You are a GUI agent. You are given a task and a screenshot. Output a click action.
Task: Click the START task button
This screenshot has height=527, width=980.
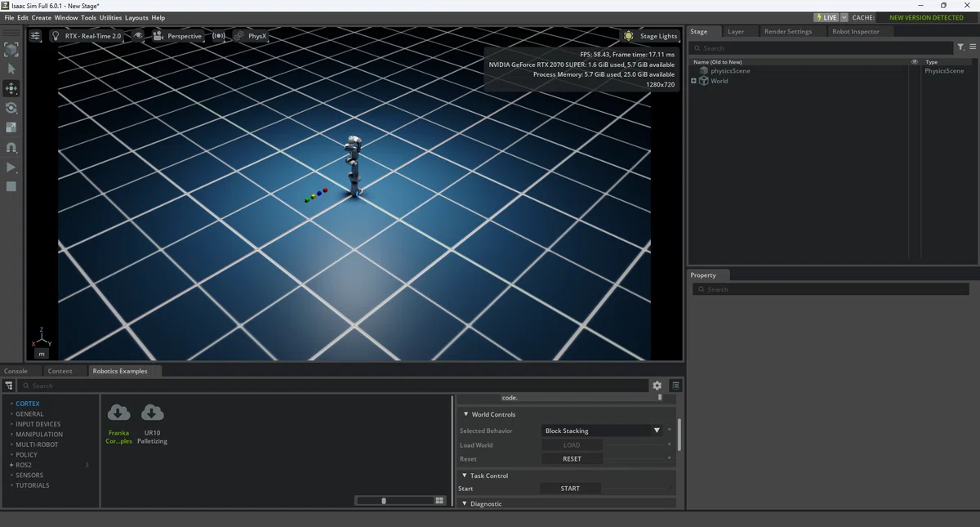pyautogui.click(x=570, y=489)
